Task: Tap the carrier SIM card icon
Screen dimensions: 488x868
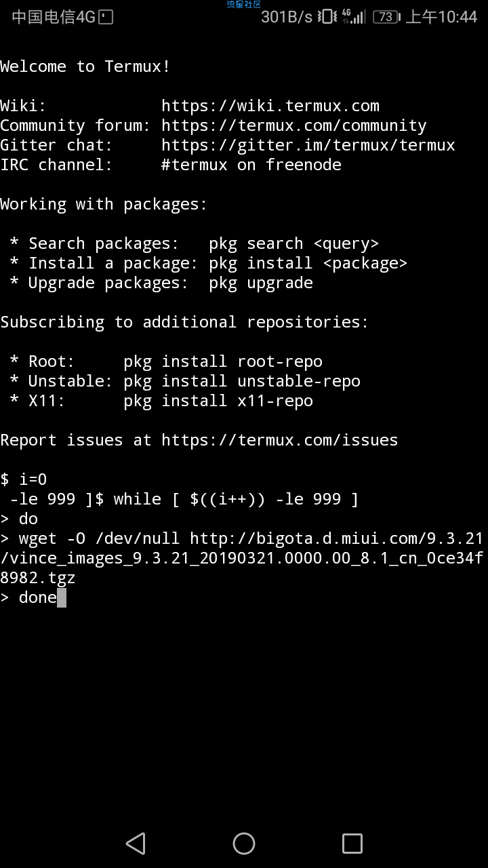Action: pyautogui.click(x=106, y=18)
